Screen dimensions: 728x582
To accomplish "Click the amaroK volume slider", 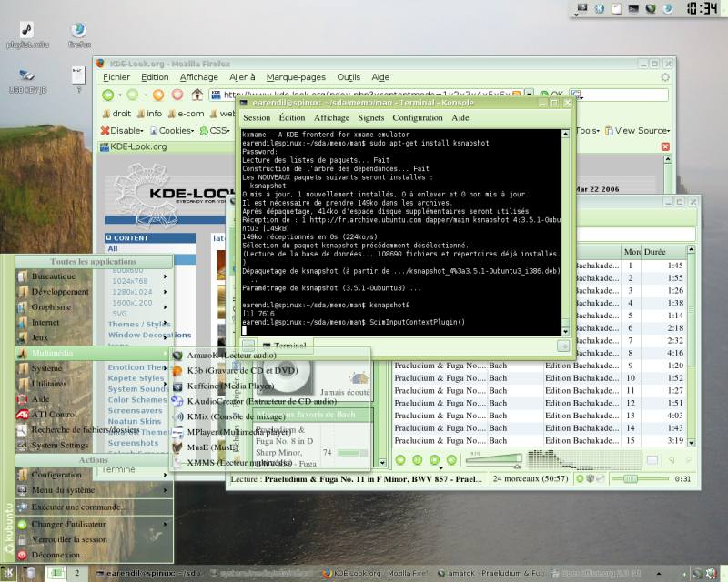I will coord(493,459).
